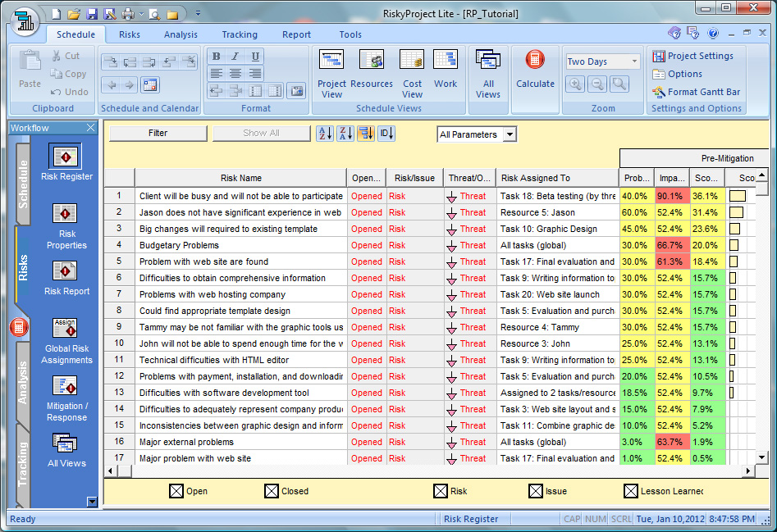
Task: Click the Show All button
Action: pyautogui.click(x=261, y=133)
